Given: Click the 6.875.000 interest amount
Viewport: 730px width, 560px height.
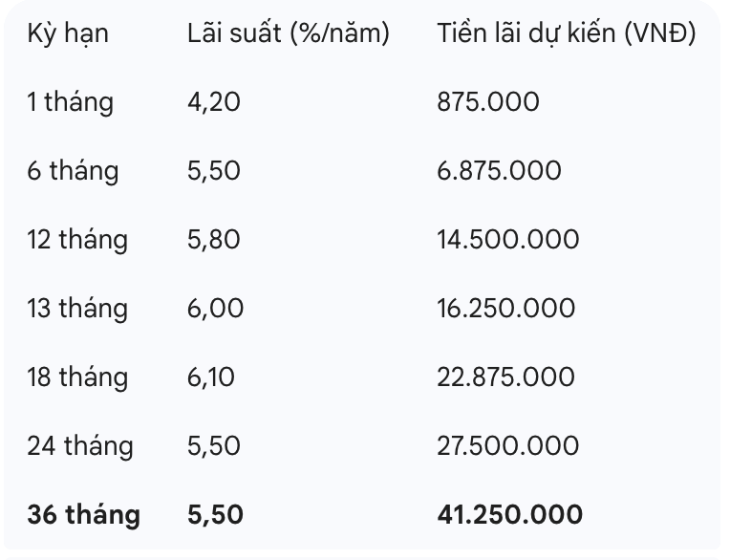Looking at the screenshot, I should [x=500, y=171].
